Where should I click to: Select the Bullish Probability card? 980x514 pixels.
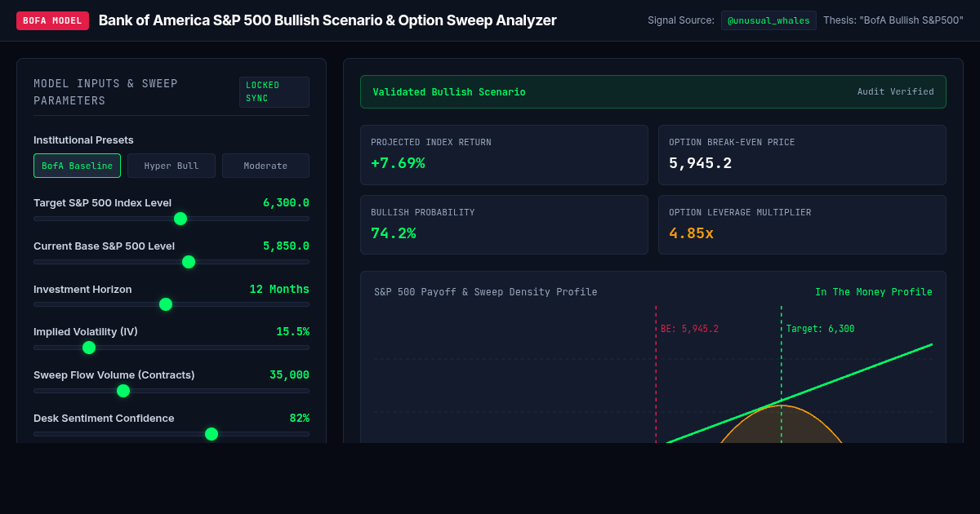pyautogui.click(x=504, y=225)
